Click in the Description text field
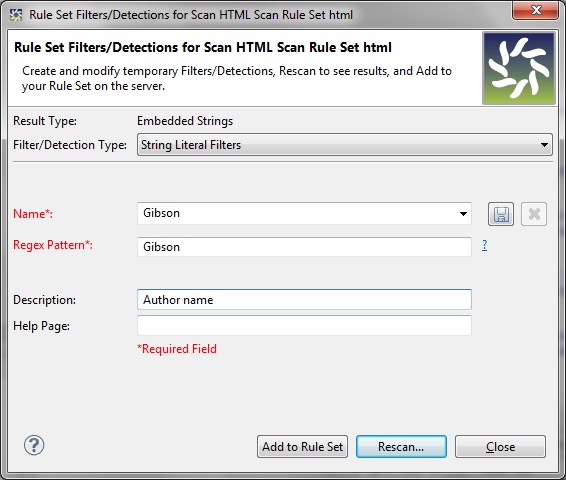 304,299
